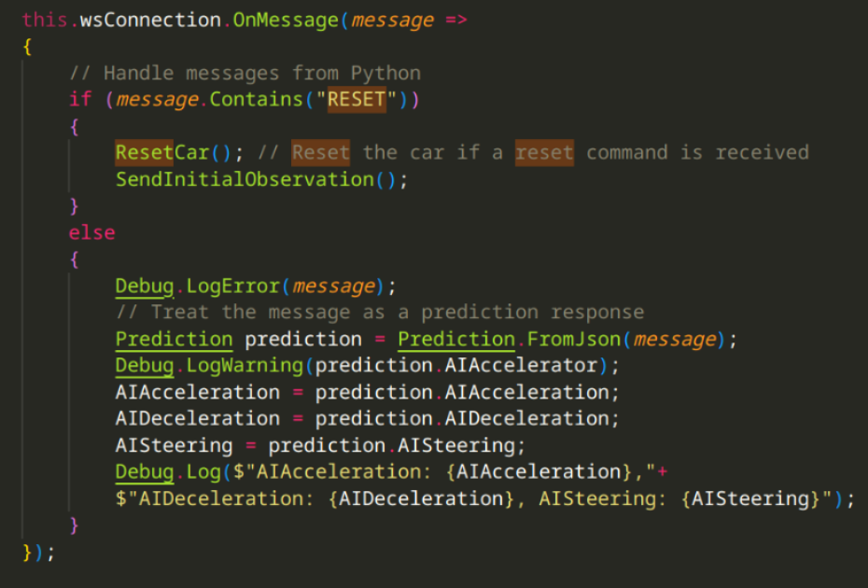Click the "this" keyword on the first line

click(45, 20)
